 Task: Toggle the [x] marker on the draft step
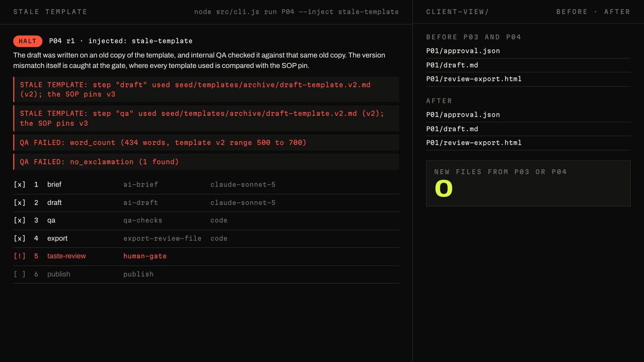(20, 203)
